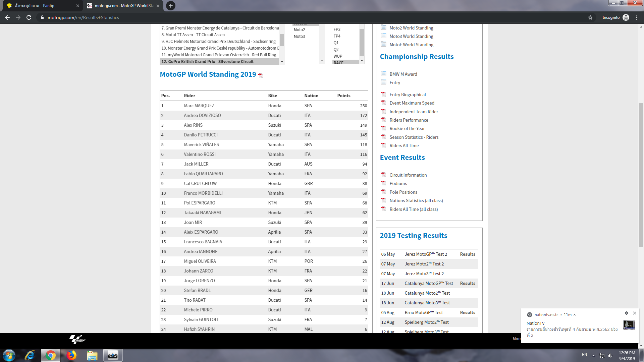Reload the MotoGP page
This screenshot has height=362, width=644.
pos(29,17)
